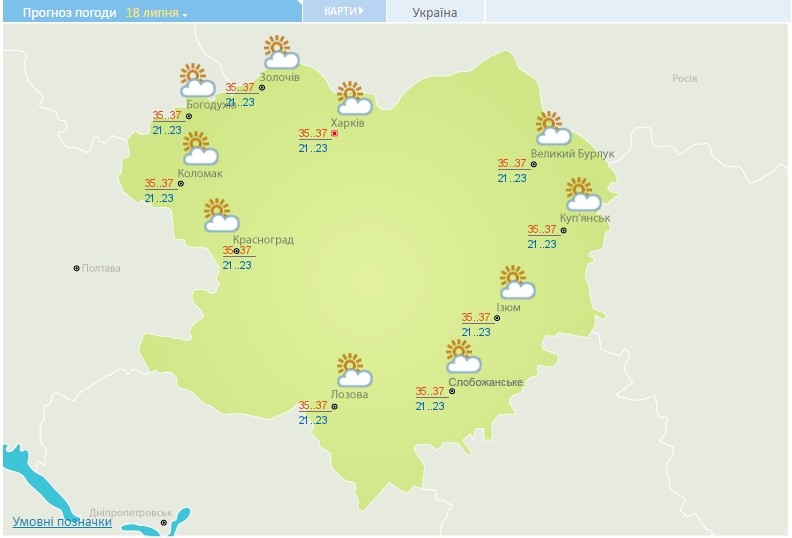Click the night temperature 21..23 for Лозова

(x=313, y=420)
